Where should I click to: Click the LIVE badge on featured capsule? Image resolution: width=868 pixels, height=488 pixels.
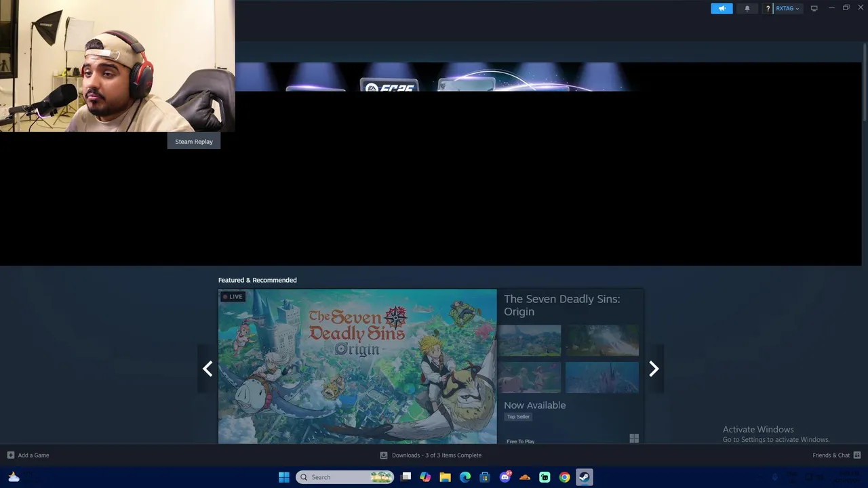click(x=232, y=296)
